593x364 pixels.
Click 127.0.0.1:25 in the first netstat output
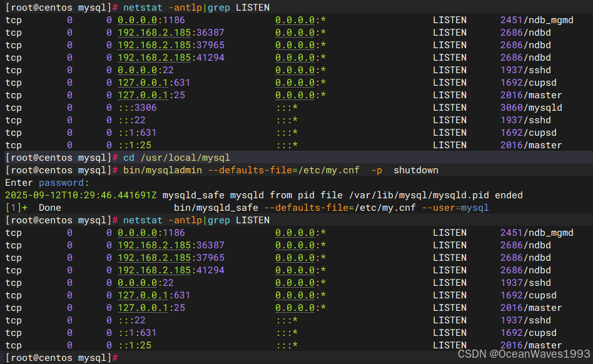point(151,95)
